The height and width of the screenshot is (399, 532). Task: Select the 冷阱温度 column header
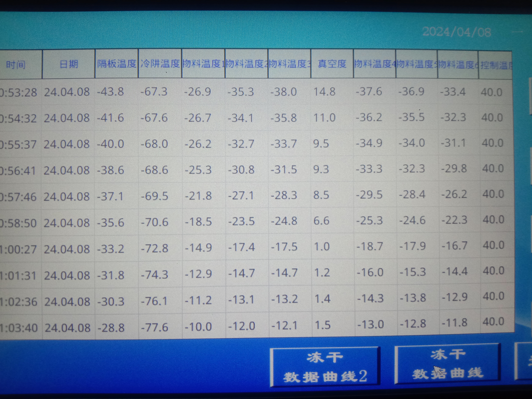pos(160,64)
